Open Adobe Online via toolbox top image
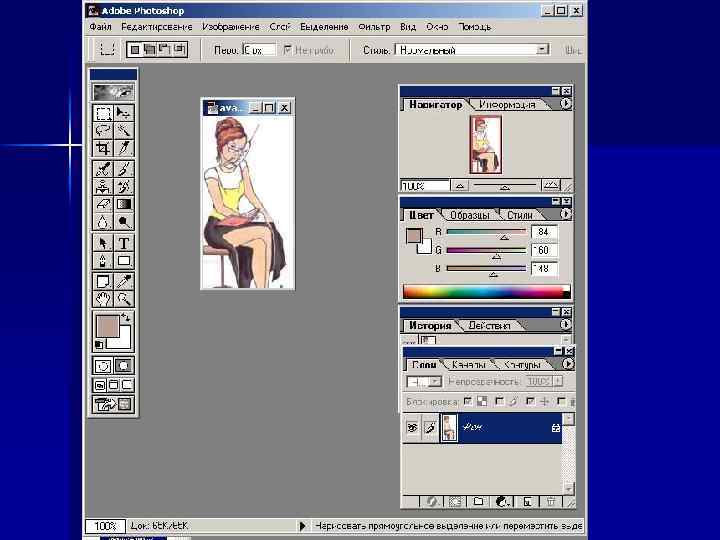 [x=113, y=92]
